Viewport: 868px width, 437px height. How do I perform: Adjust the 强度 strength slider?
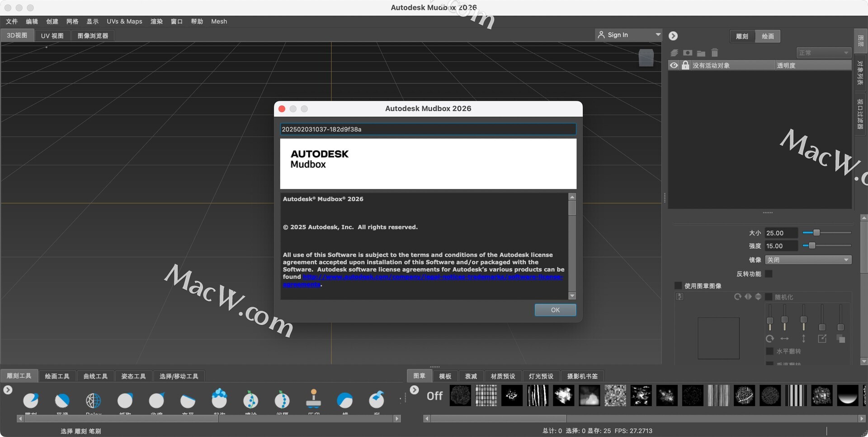pyautogui.click(x=826, y=246)
